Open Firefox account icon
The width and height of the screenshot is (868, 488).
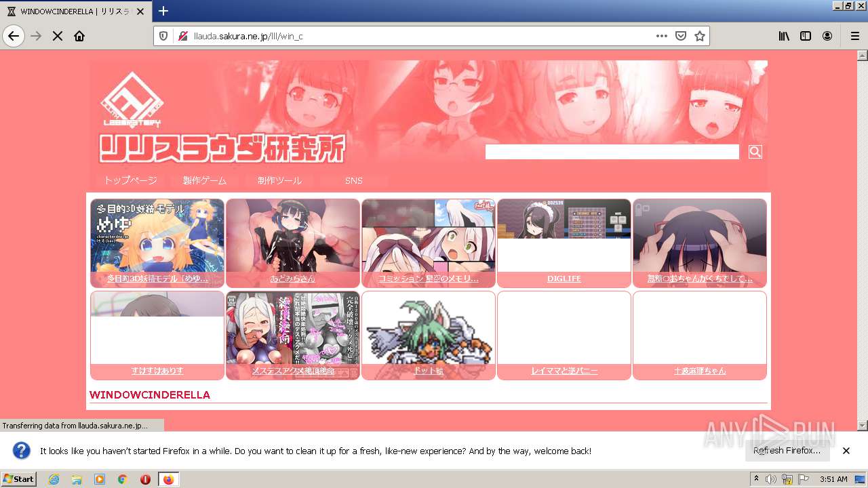pyautogui.click(x=827, y=36)
